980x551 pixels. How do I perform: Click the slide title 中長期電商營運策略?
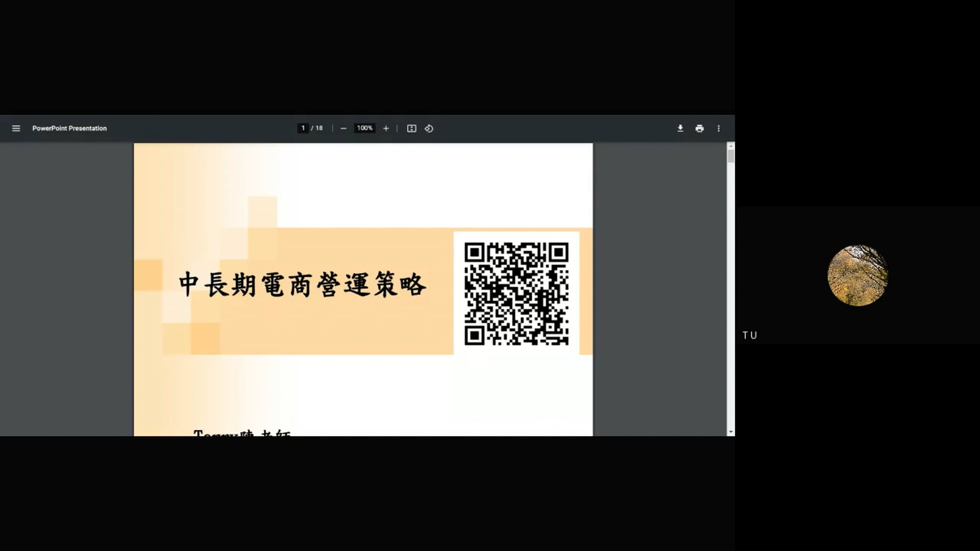tap(302, 285)
